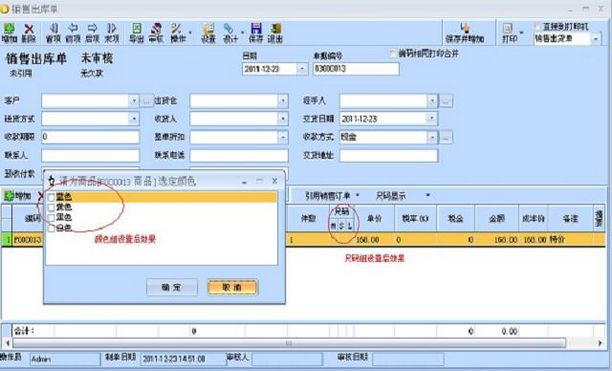Viewport: 612px width, 371px height.
Task: Click the 退出 exit icon
Action: point(276,33)
